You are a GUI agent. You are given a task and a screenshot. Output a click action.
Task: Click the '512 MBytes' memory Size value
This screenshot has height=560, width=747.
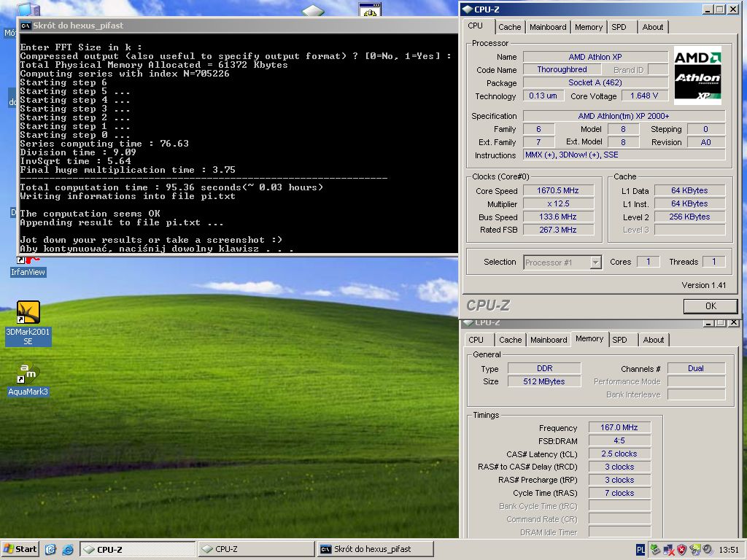point(544,381)
